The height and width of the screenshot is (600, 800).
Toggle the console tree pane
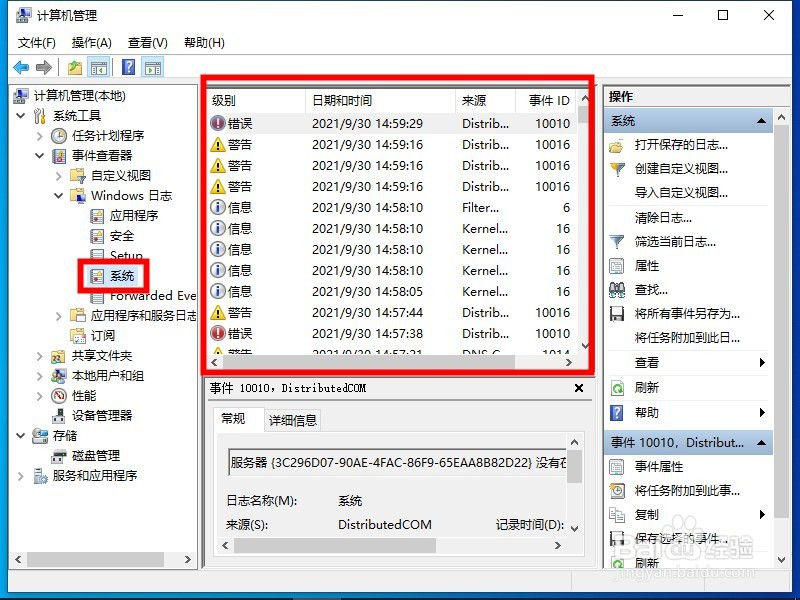click(98, 66)
